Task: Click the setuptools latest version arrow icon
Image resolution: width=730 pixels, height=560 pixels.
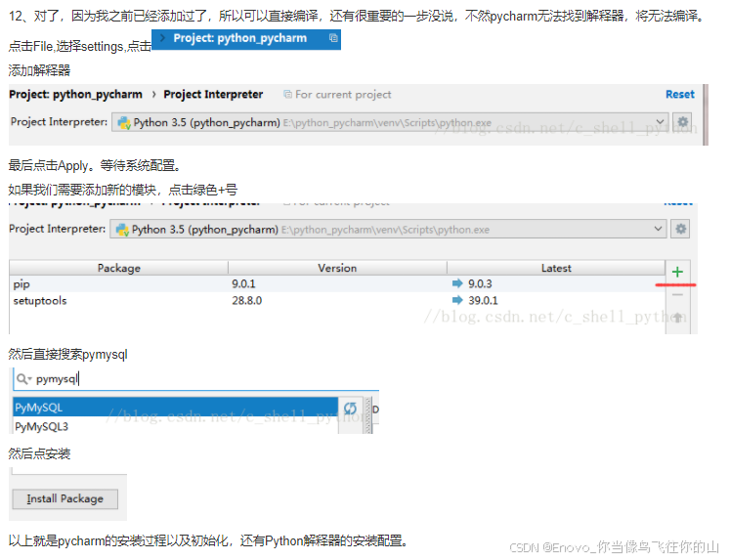Action: [x=457, y=300]
